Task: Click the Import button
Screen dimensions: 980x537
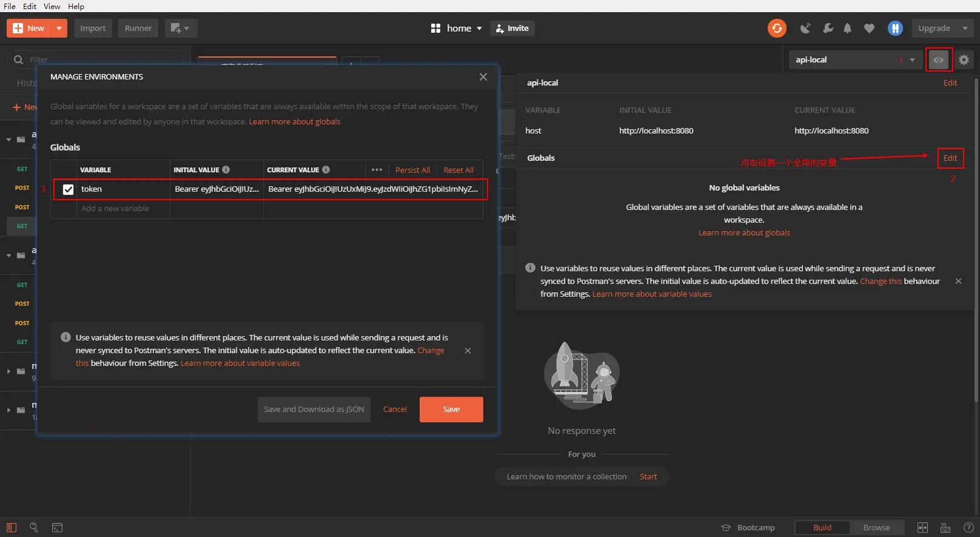Action: [x=93, y=28]
